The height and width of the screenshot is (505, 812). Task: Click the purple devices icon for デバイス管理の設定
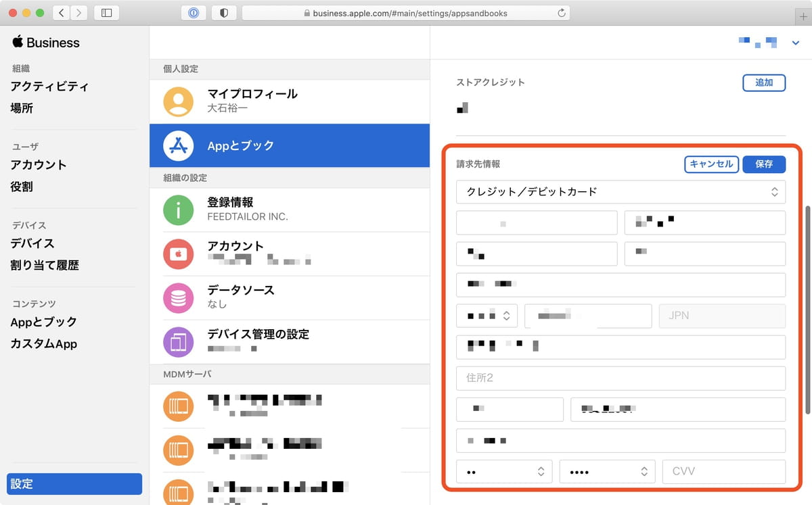[x=178, y=341]
